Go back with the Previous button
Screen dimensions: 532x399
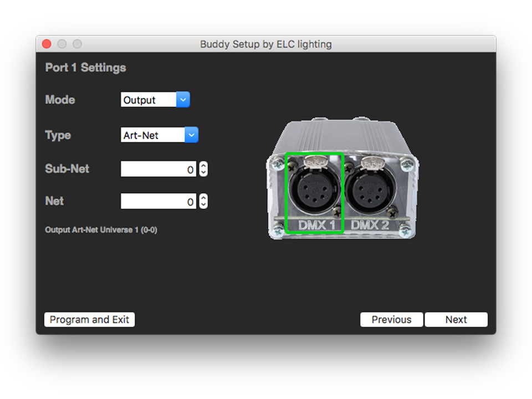[x=391, y=320]
